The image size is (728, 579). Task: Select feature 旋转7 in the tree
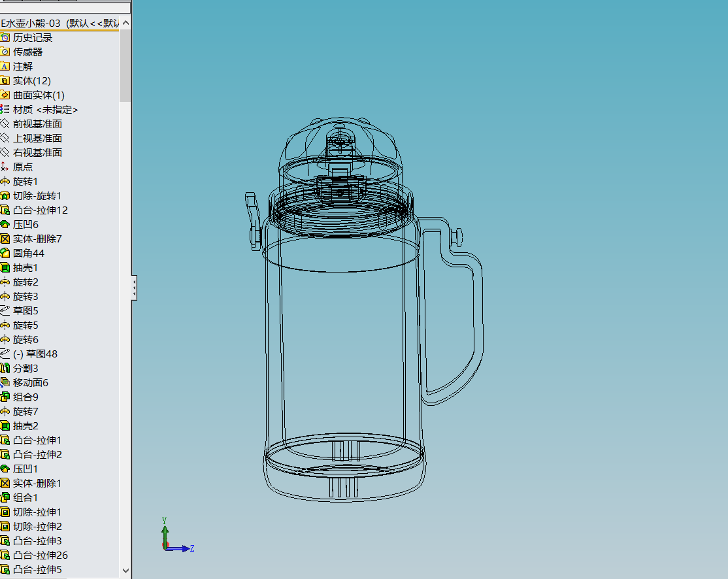tap(25, 412)
